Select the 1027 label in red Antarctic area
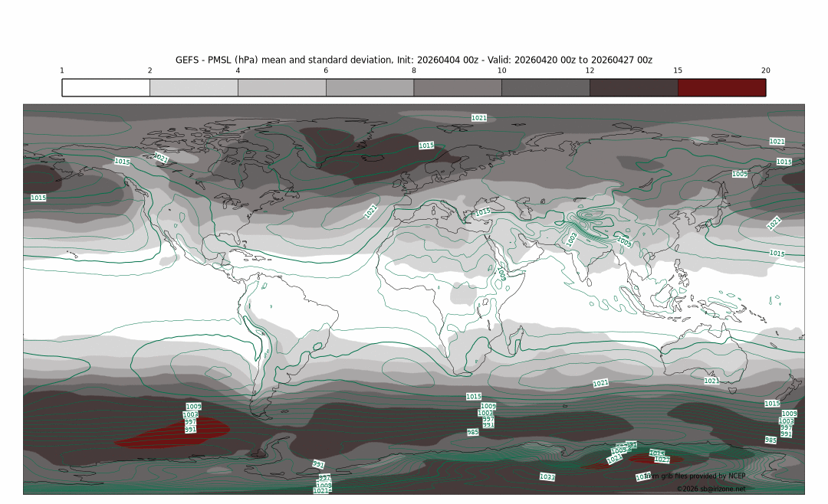The width and height of the screenshot is (828, 504). [x=662, y=460]
